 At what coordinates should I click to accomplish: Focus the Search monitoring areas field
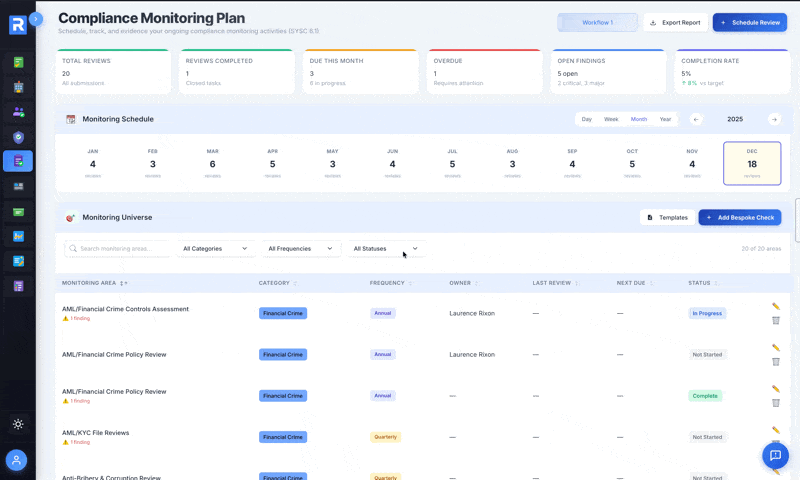117,248
